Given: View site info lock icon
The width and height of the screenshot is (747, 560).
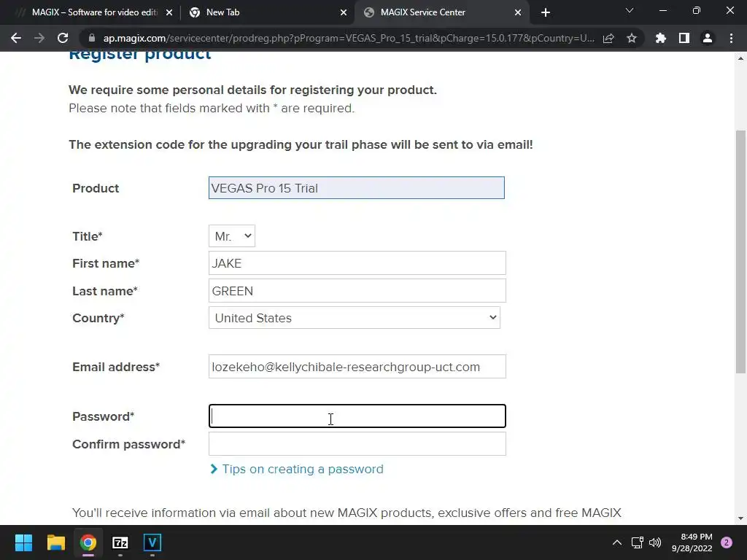Looking at the screenshot, I should pos(92,38).
